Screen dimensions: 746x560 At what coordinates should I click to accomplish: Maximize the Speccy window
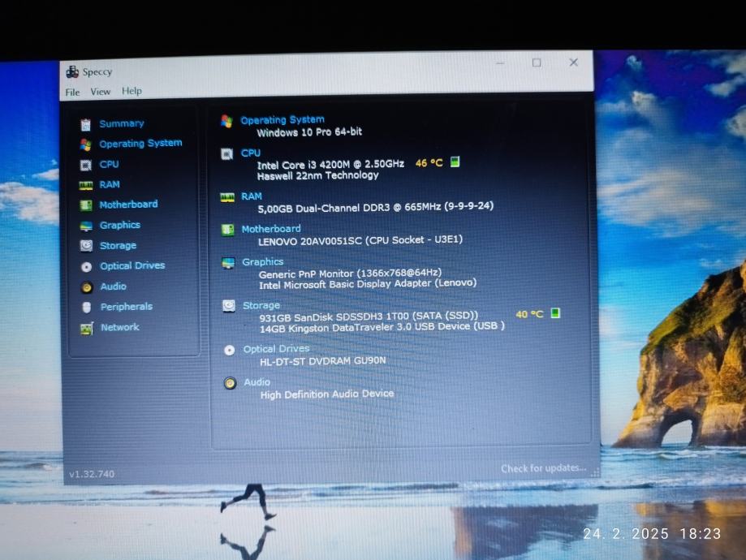click(x=537, y=62)
